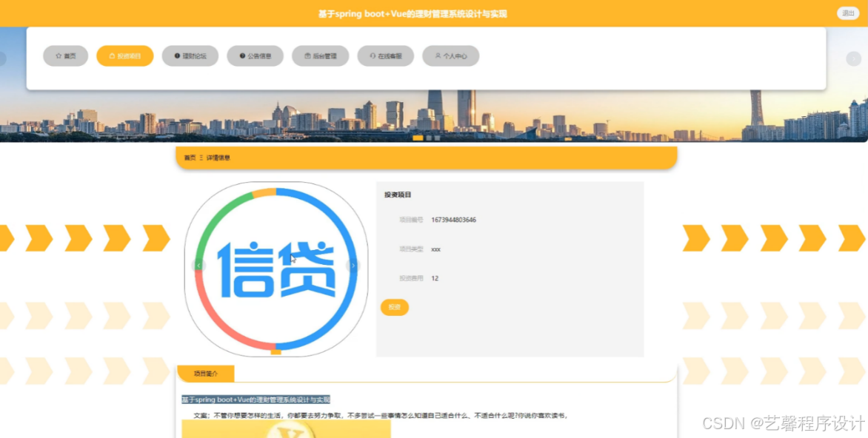This screenshot has width=868, height=438.
Task: Click the 详情信息 breadcrumb text
Action: click(x=218, y=158)
